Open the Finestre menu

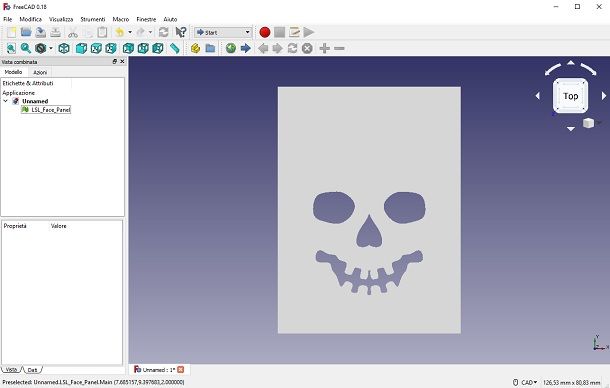(x=146, y=19)
